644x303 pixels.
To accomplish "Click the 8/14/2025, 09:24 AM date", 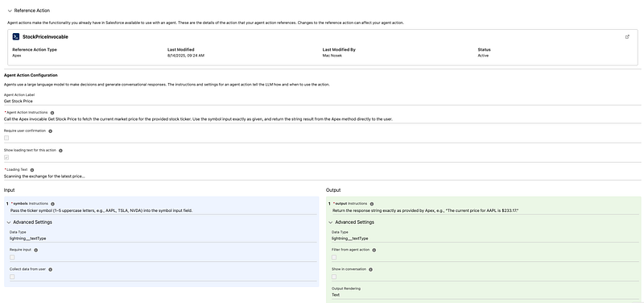I will point(186,56).
